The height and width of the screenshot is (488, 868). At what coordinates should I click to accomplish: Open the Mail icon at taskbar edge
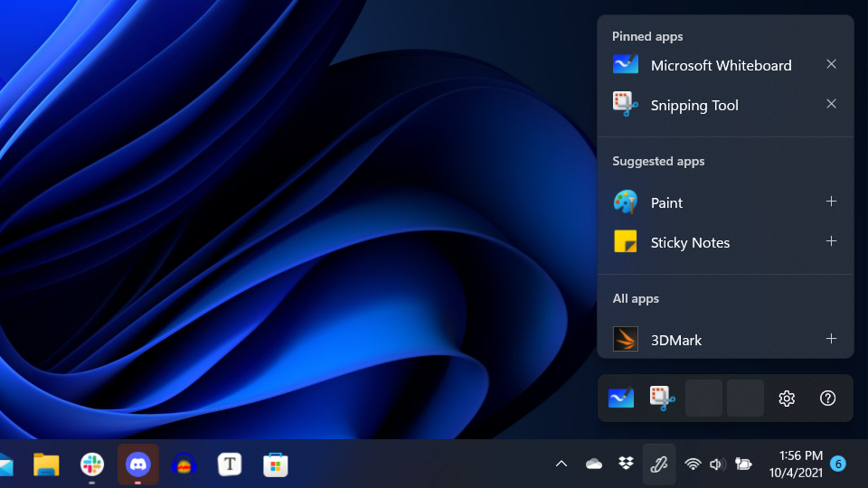pos(6,465)
